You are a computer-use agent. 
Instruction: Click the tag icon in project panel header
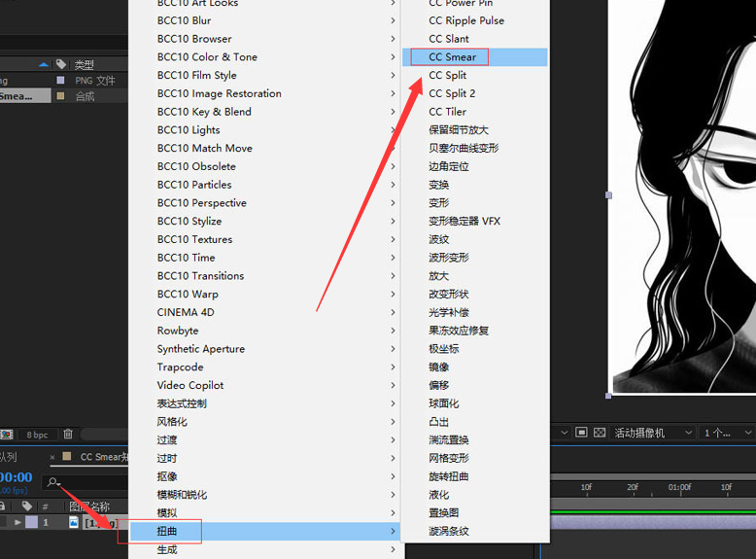point(61,64)
